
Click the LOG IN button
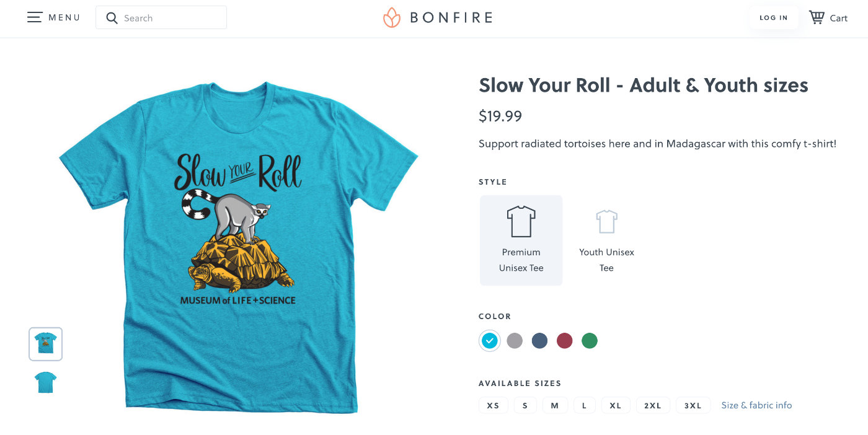pos(774,18)
